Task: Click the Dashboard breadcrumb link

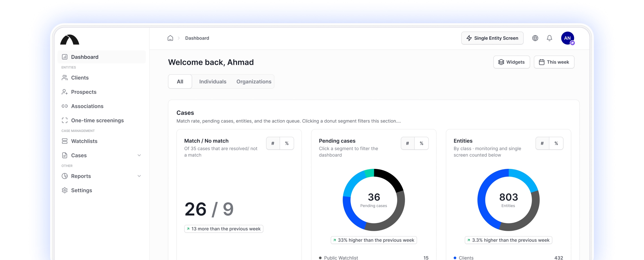Action: (x=197, y=38)
